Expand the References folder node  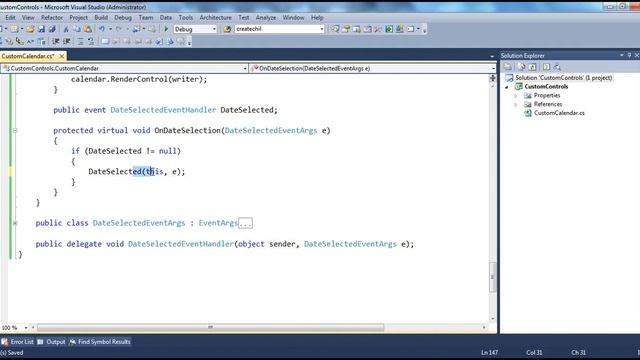516,105
